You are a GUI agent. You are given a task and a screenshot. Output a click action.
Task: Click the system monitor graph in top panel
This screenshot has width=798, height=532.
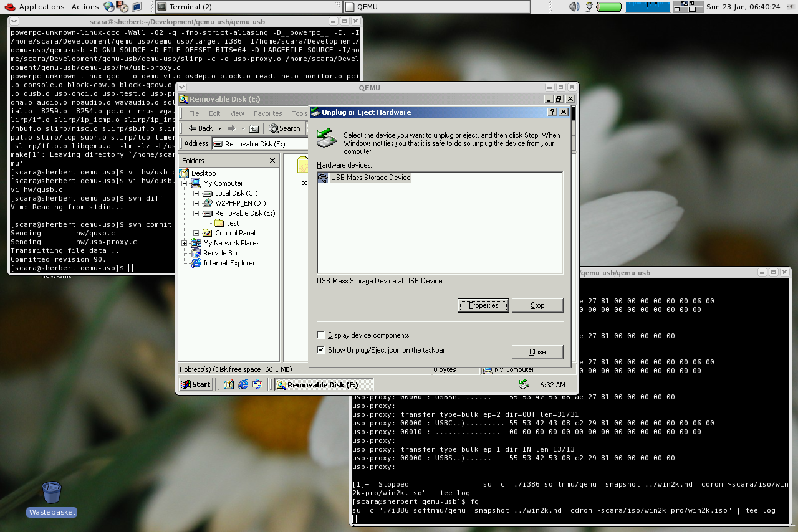click(x=648, y=7)
